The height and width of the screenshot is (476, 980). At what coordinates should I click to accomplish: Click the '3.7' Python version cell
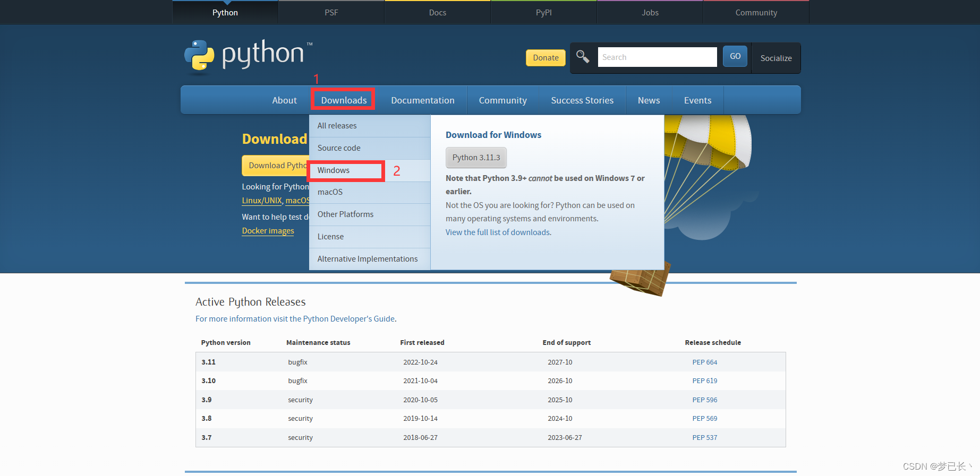207,438
